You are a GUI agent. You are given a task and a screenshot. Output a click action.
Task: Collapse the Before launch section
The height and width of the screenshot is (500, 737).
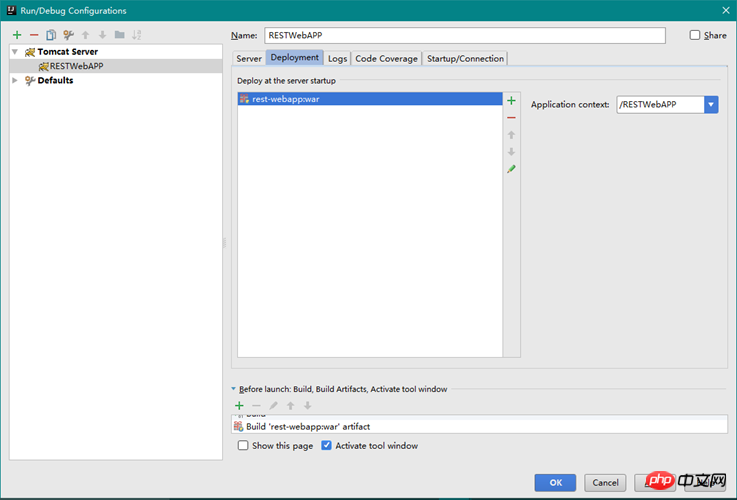[234, 389]
